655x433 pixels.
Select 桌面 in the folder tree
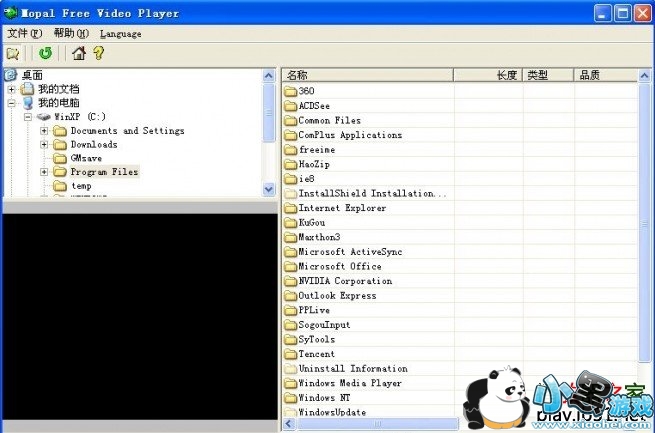pyautogui.click(x=32, y=75)
